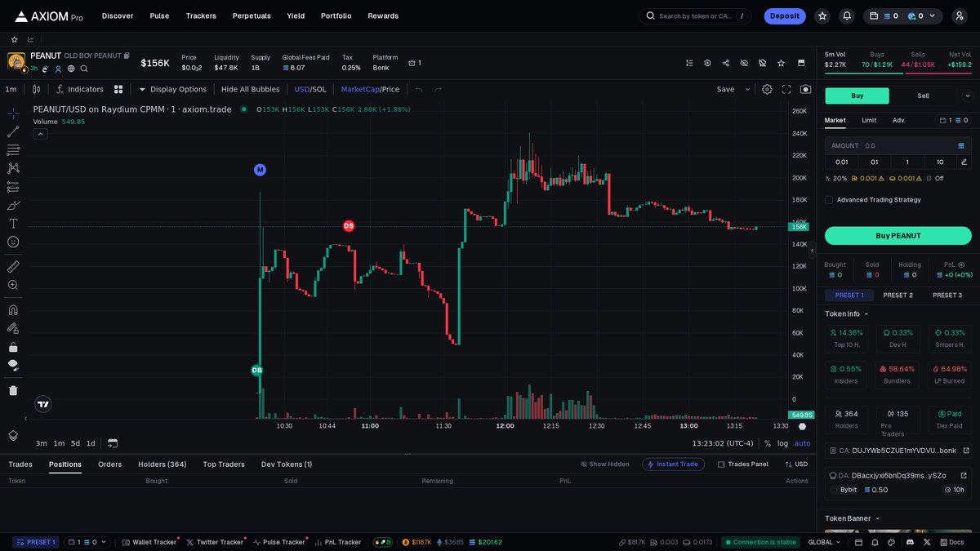Open timezone menu 13:23:02 (UTC-4)
The height and width of the screenshot is (551, 980).
(723, 443)
